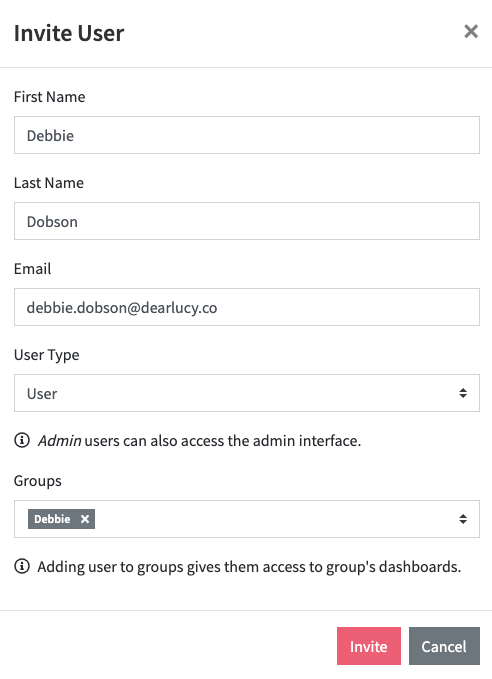Screen dimensions: 492x679
Task: Click the info icon beside groups access note
Action: point(22,566)
